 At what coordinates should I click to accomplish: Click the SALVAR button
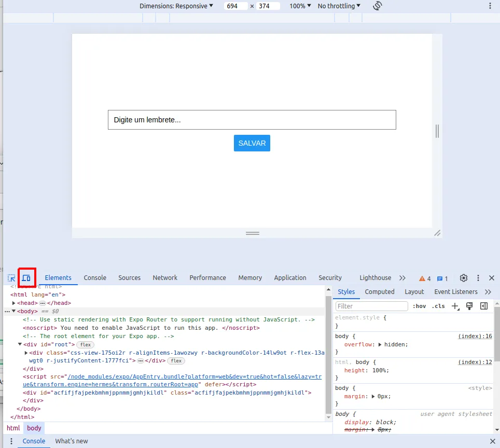252,143
